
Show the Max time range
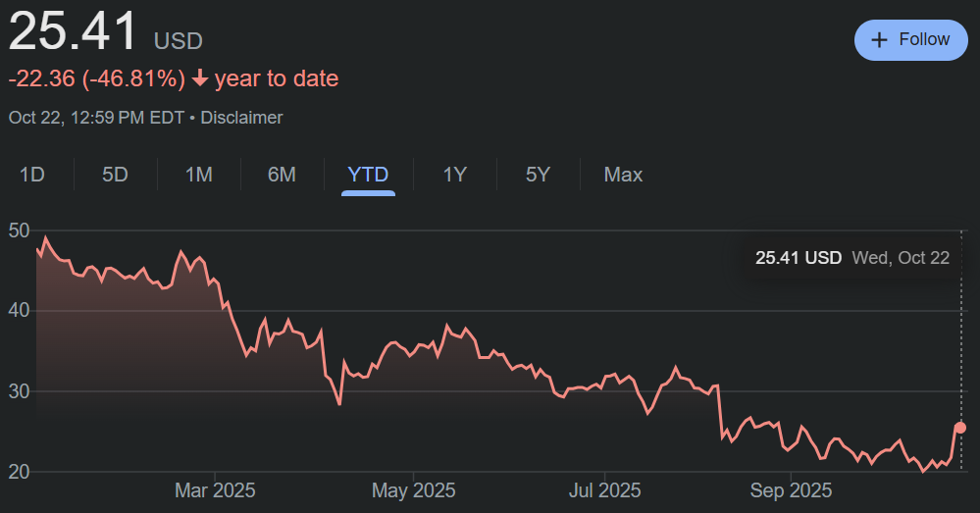click(623, 175)
